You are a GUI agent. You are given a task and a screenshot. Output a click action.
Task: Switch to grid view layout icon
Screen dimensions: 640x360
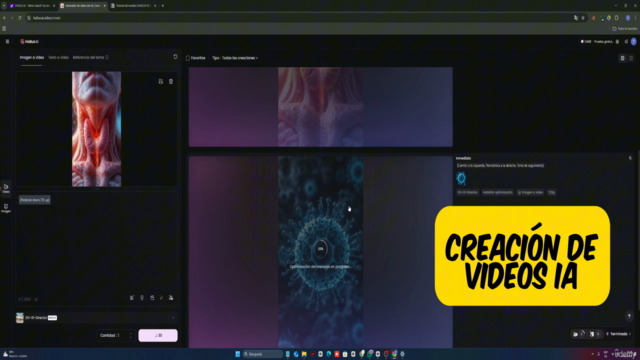coord(622,58)
